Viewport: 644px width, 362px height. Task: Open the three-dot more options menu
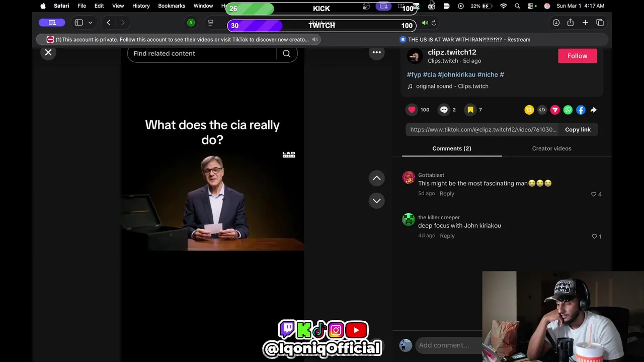376,52
